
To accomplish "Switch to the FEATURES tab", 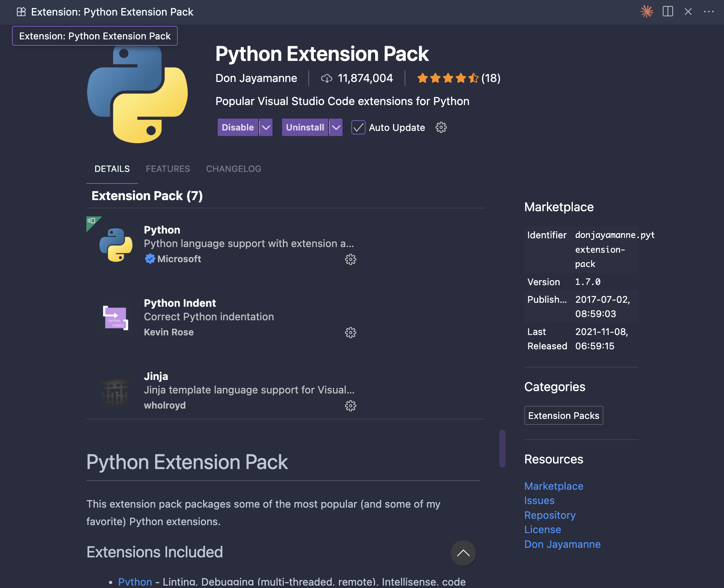I will (x=167, y=169).
